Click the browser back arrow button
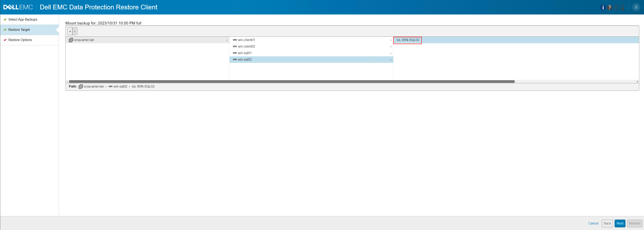This screenshot has height=230, width=644. [70, 31]
